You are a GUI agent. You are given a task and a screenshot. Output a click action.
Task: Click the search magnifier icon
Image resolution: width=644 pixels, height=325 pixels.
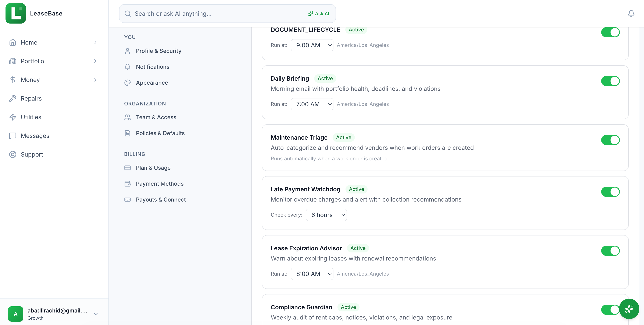128,14
